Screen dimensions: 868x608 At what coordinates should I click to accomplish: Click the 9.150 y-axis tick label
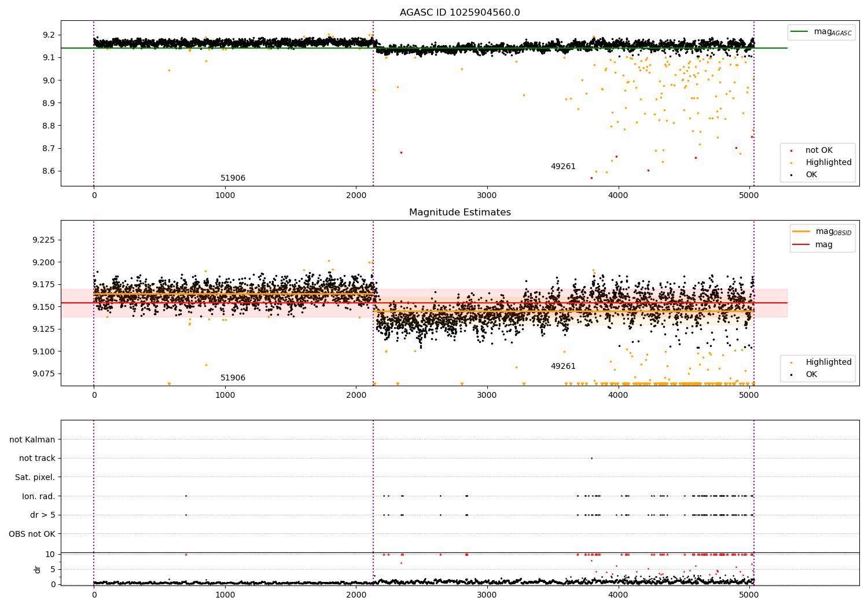[43, 307]
